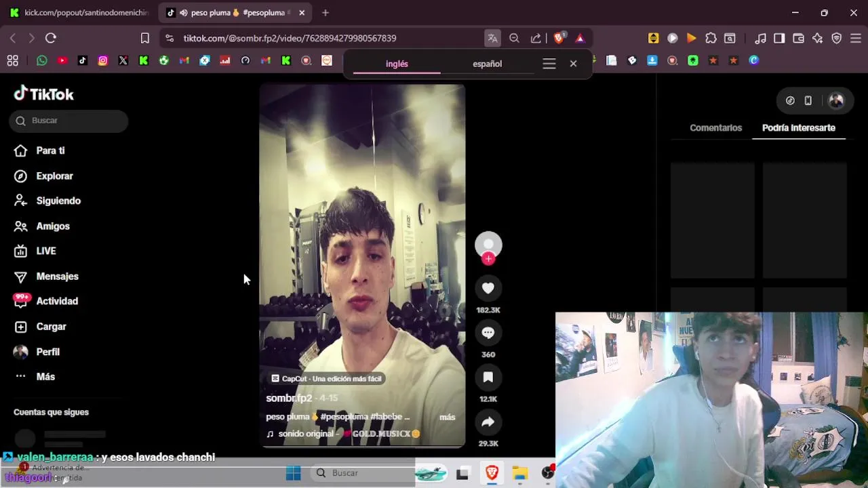Like the video with heart icon
868x488 pixels.
[488, 288]
